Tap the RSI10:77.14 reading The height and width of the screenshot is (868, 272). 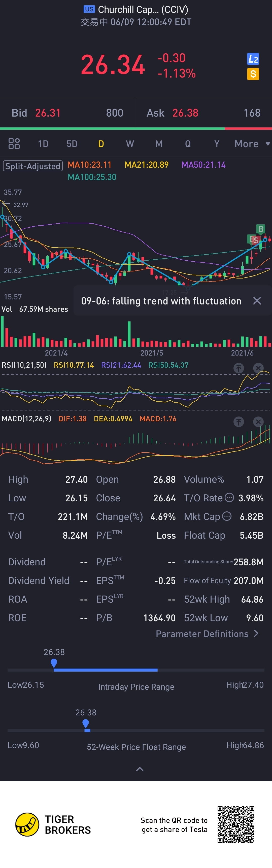[x=74, y=365]
